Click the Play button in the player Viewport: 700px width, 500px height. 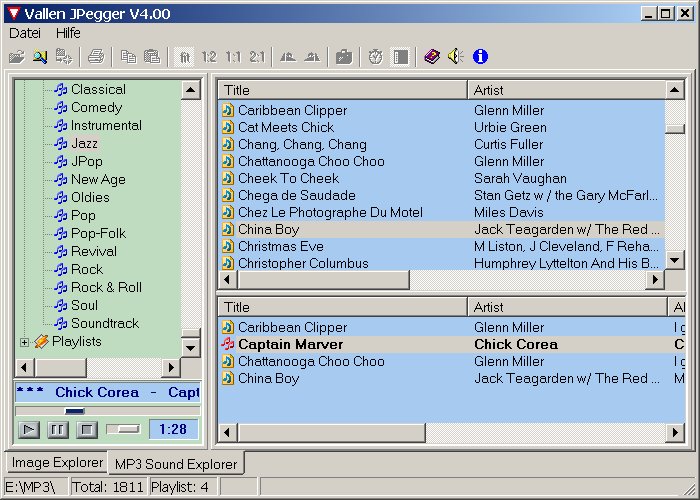point(29,430)
